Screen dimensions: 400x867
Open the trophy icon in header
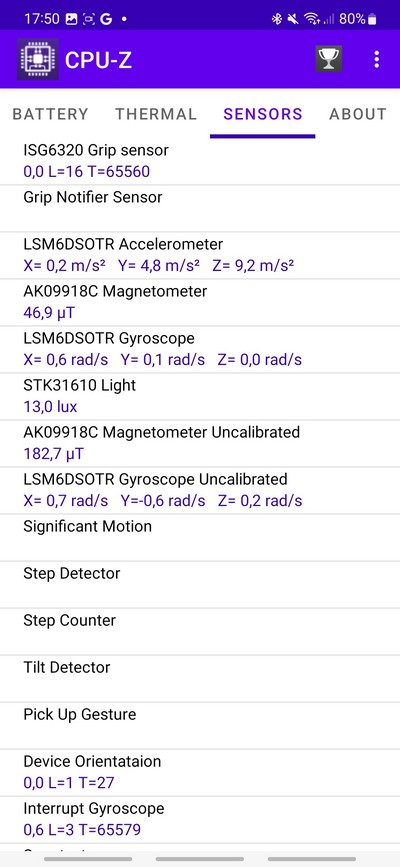pos(329,59)
